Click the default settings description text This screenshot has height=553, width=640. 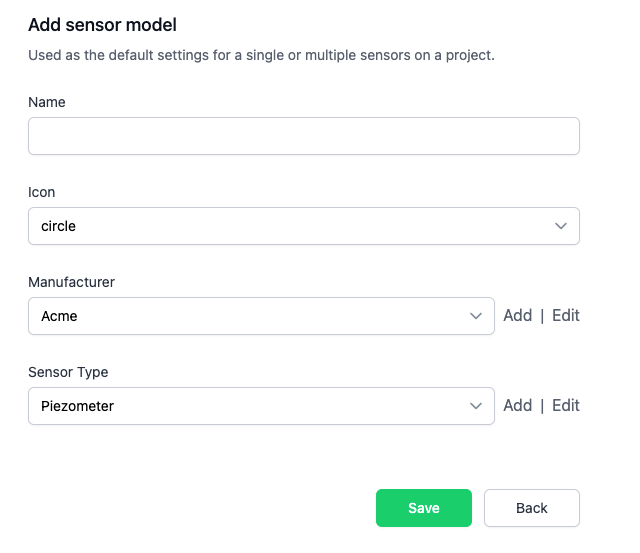click(x=261, y=55)
